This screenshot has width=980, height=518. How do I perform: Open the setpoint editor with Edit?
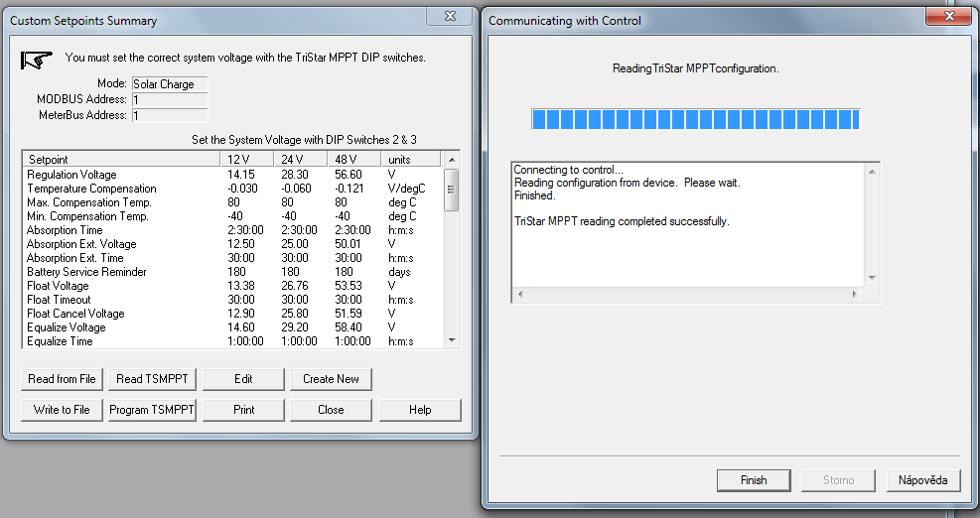pyautogui.click(x=243, y=379)
